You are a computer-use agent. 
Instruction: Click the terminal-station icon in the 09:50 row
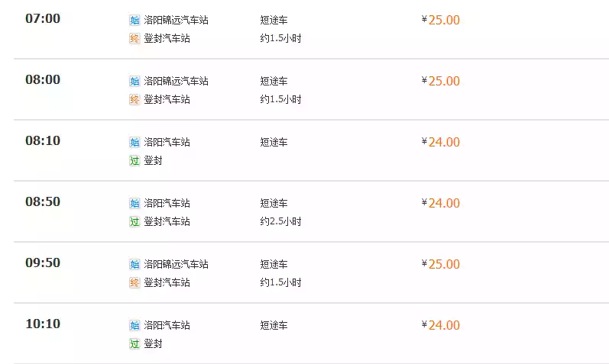(134, 282)
